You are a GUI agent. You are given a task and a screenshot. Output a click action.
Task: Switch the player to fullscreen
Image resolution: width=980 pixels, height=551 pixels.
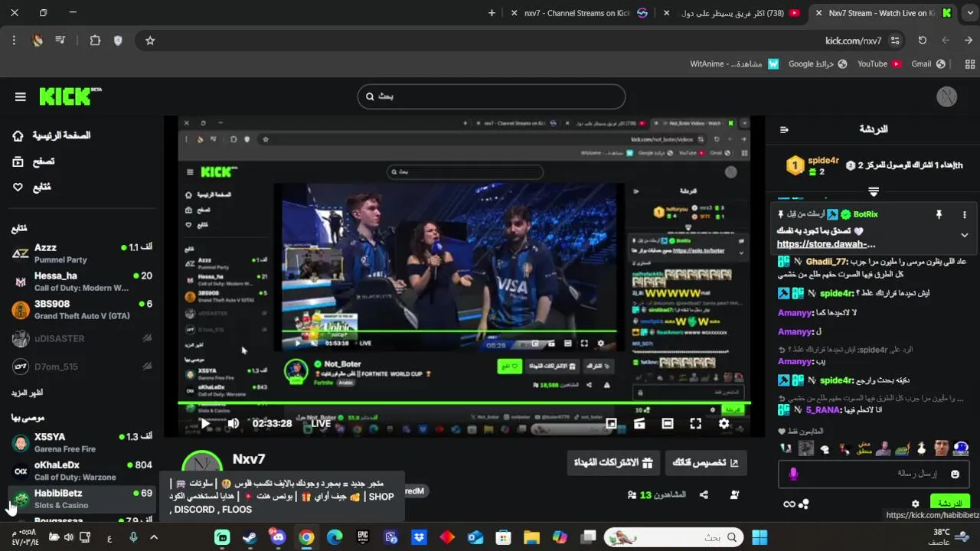pos(695,423)
